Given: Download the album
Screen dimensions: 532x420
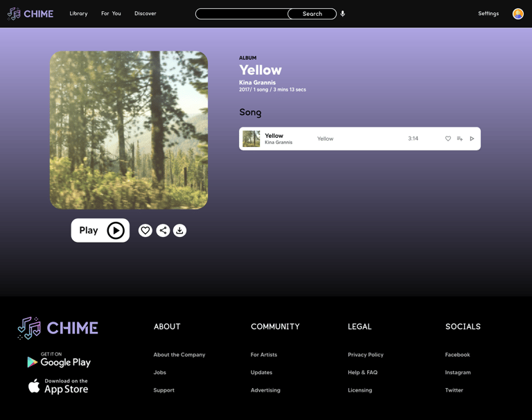Looking at the screenshot, I should pyautogui.click(x=180, y=231).
